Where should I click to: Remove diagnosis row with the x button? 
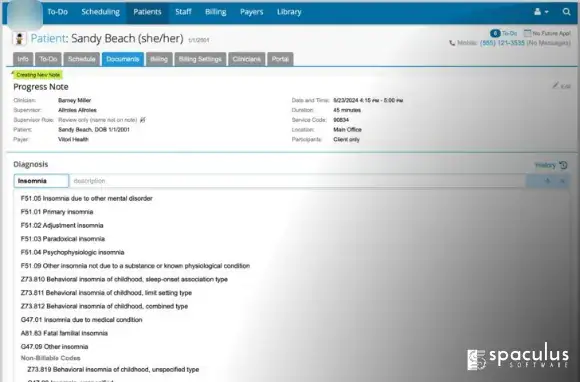[563, 181]
